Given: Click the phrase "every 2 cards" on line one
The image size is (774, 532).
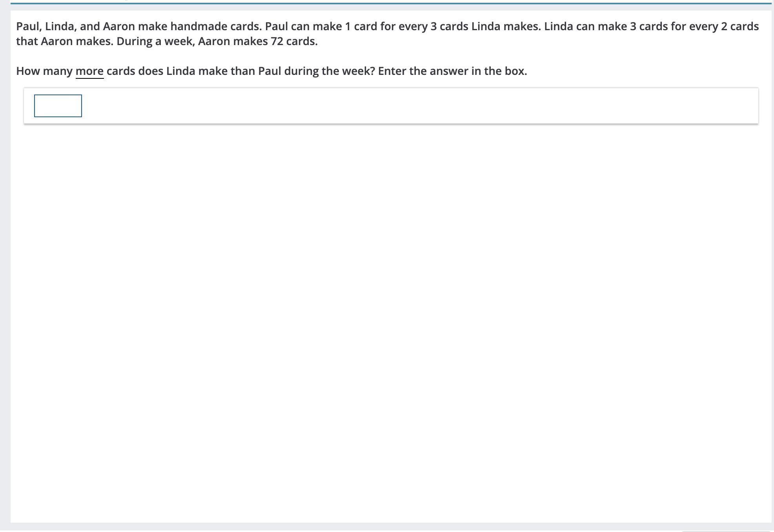Looking at the screenshot, I should pos(724,27).
